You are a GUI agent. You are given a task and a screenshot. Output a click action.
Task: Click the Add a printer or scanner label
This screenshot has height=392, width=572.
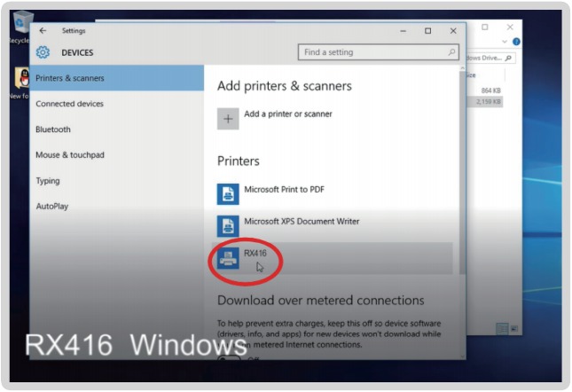288,114
